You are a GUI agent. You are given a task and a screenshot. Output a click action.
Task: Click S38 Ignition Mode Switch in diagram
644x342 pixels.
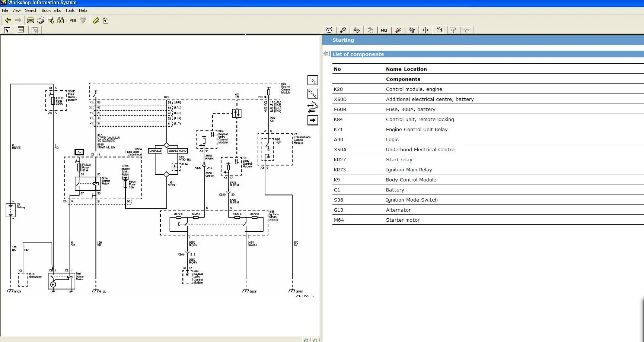pyautogui.click(x=214, y=223)
